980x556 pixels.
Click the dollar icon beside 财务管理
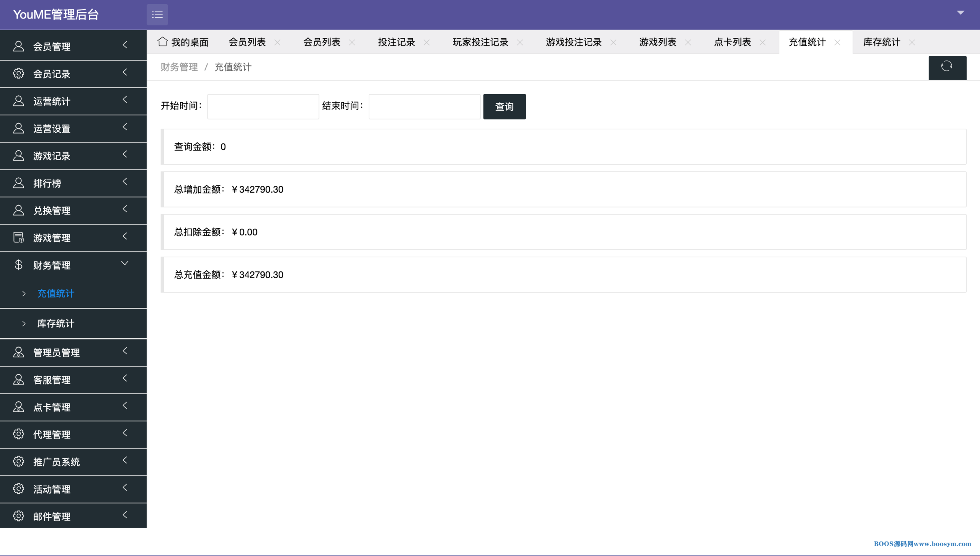(18, 265)
